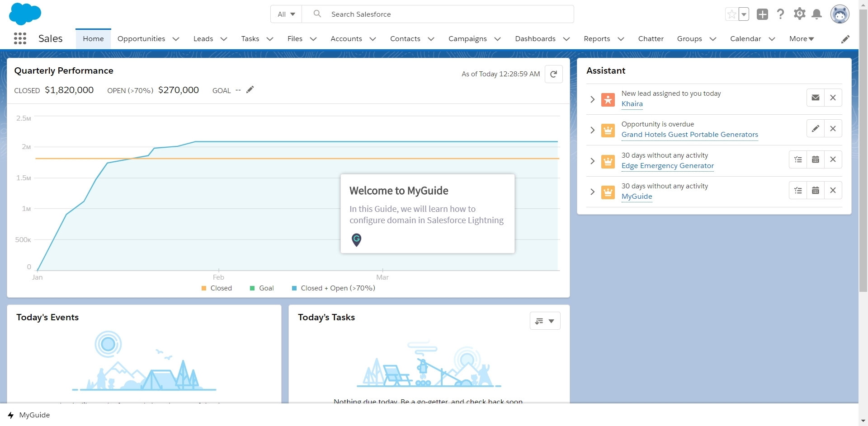The image size is (868, 426).
Task: Toggle the Closed + Open legend blue swatch
Action: 294,288
